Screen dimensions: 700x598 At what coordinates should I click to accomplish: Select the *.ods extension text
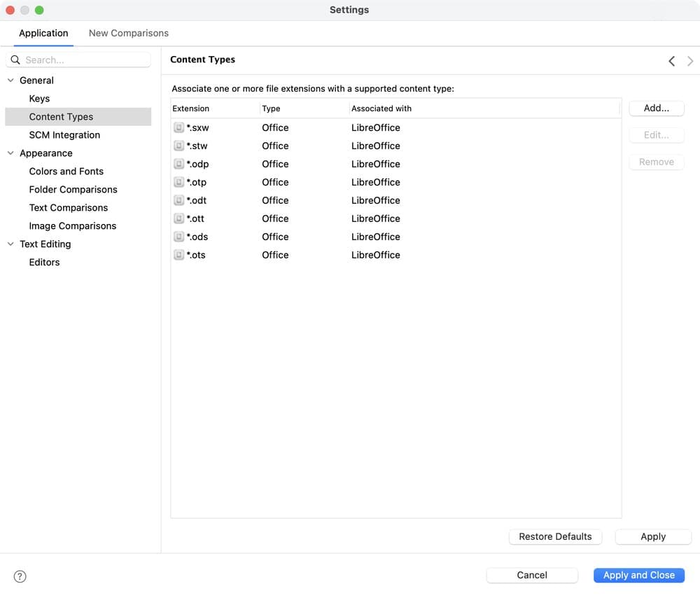click(197, 237)
